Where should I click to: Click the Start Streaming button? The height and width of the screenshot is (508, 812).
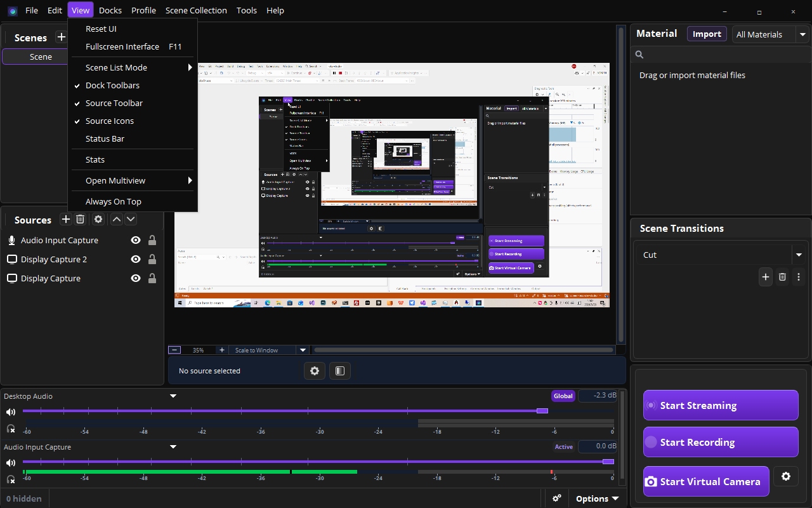tap(721, 405)
